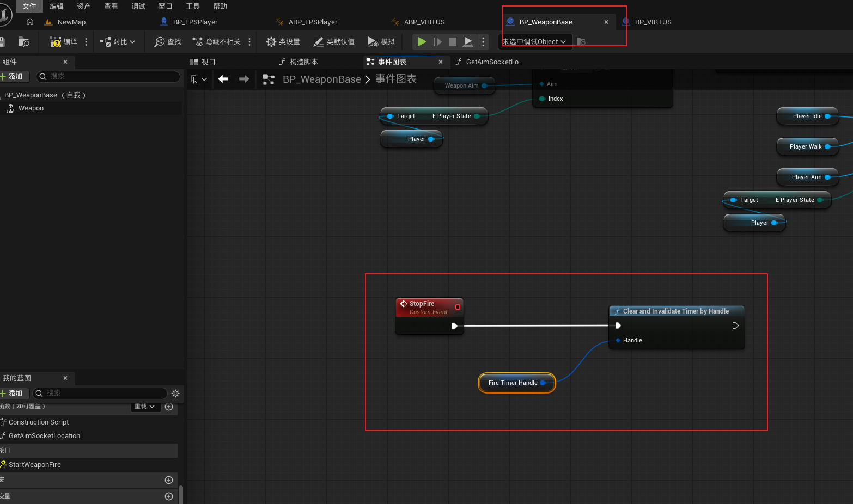Click the home icon beside NewMap

(30, 22)
